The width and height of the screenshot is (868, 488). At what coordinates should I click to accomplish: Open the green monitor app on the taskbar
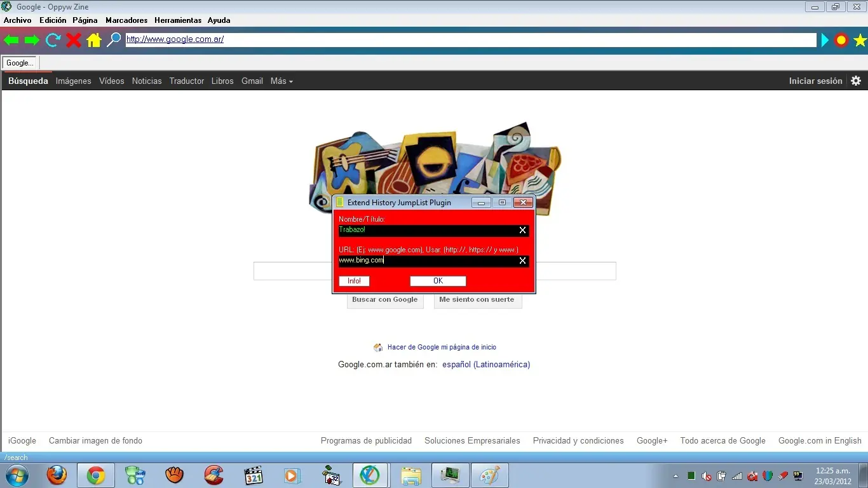451,475
